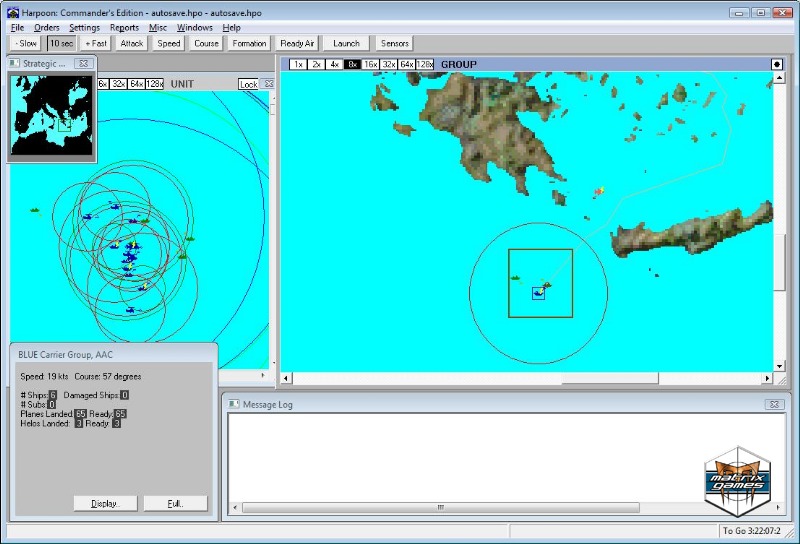Open the Misc menu
The width and height of the screenshot is (800, 544).
[x=158, y=28]
